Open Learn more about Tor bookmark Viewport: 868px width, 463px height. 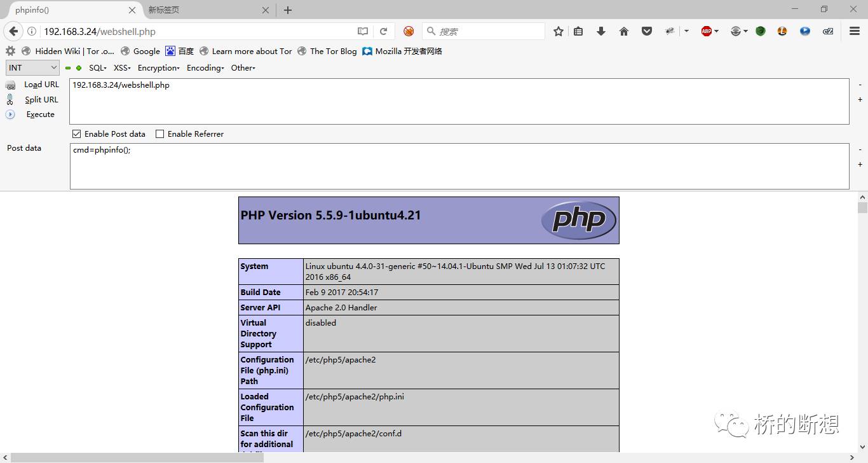(x=245, y=51)
